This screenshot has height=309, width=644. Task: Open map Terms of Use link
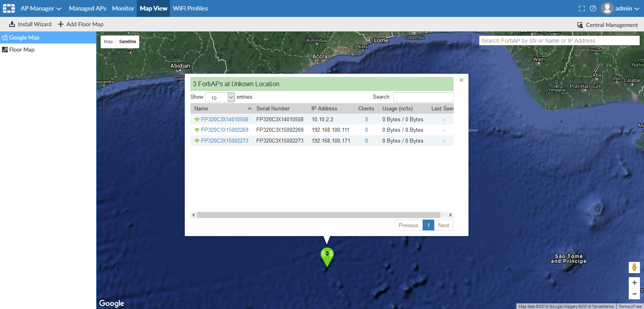tap(630, 307)
